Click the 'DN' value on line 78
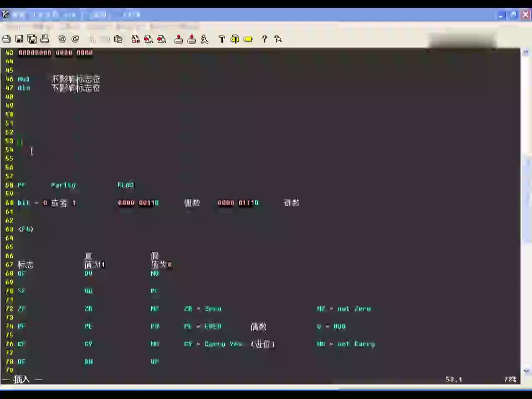This screenshot has width=532, height=399. [x=88, y=362]
